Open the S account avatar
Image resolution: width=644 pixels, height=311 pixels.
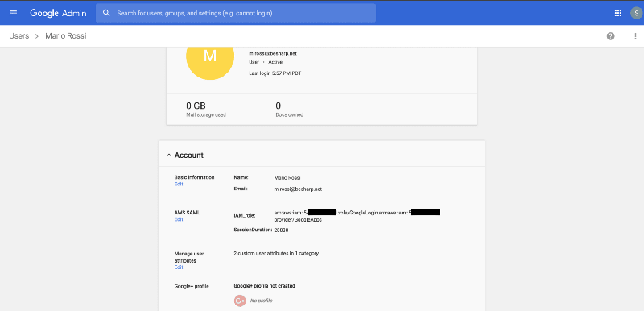pyautogui.click(x=636, y=13)
